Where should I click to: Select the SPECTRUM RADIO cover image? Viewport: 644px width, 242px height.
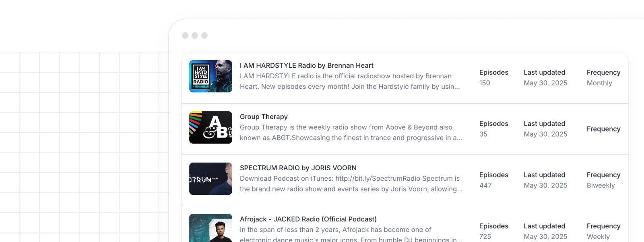pyautogui.click(x=211, y=179)
